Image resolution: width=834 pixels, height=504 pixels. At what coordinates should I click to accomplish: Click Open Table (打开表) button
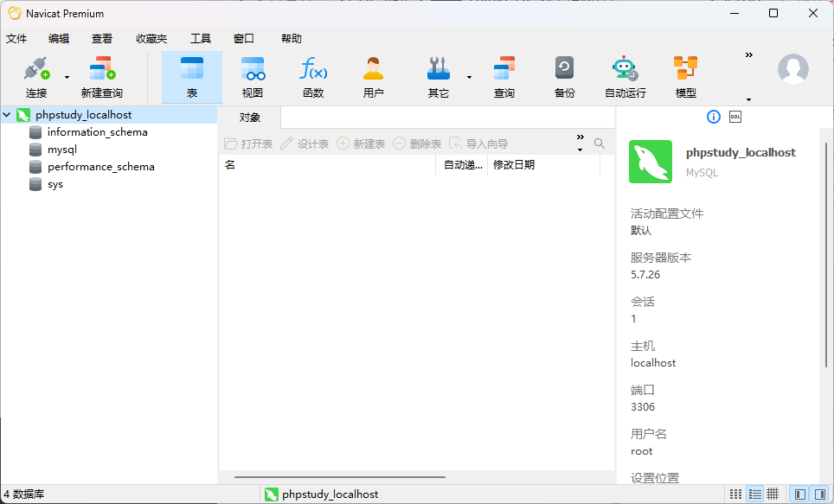tap(248, 144)
